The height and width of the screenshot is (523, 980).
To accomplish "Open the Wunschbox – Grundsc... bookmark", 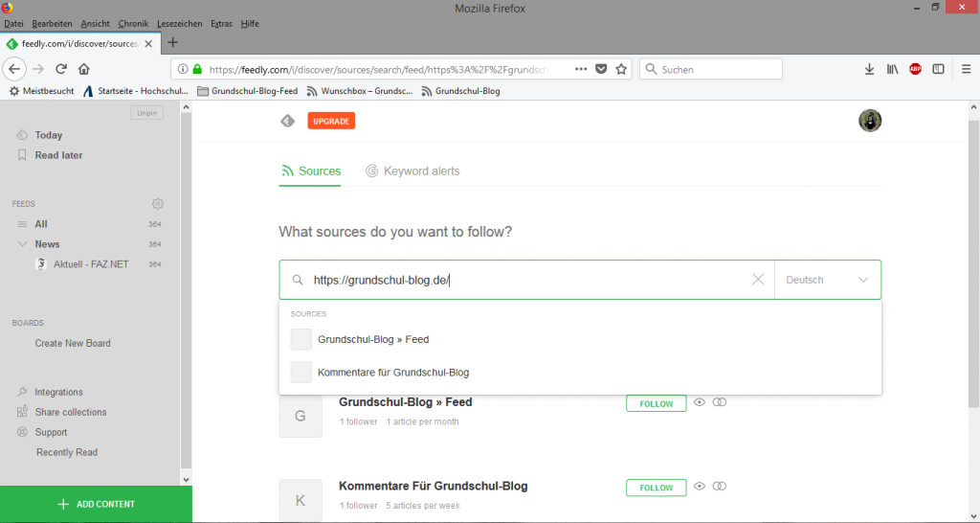I will [x=360, y=91].
